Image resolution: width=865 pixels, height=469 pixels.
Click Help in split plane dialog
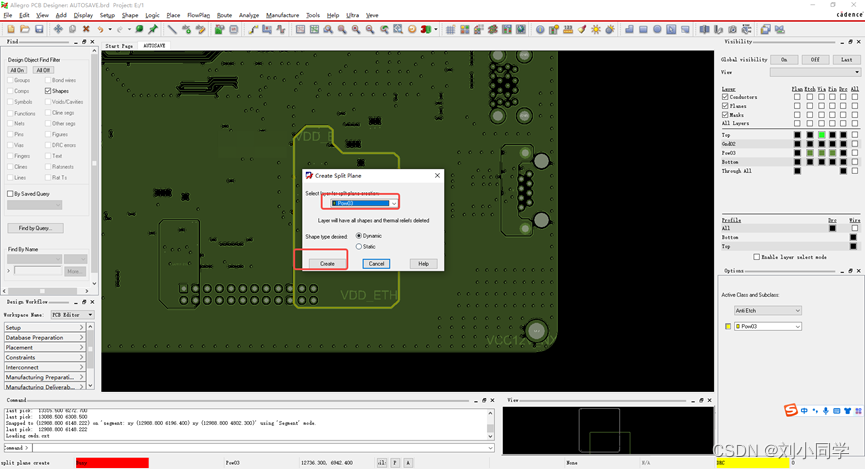click(x=423, y=264)
